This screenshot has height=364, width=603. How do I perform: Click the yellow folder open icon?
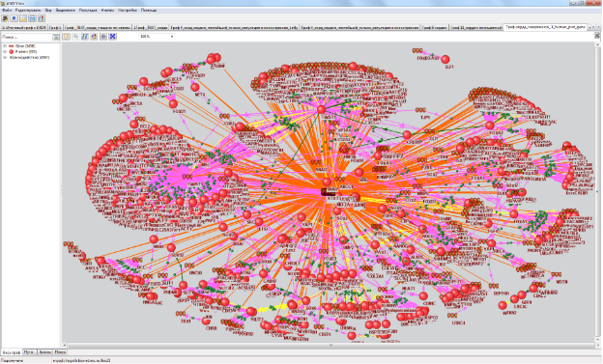point(23,18)
